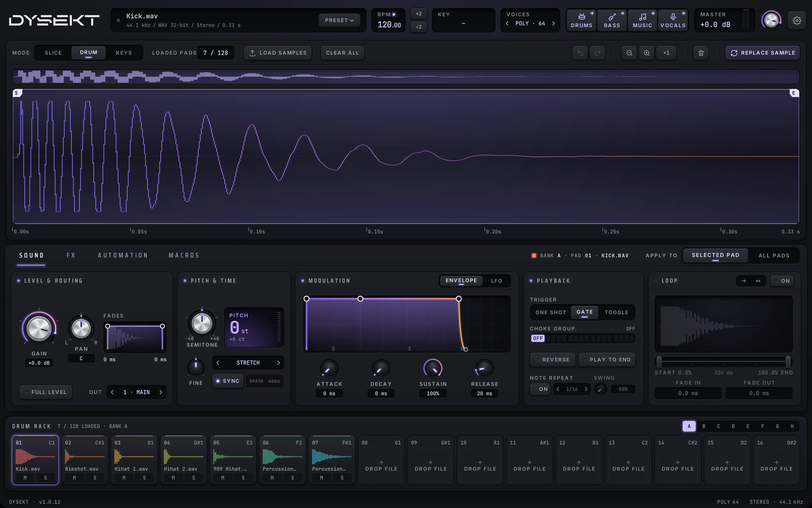Image resolution: width=812 pixels, height=508 pixels.
Task: Zoom out of the waveform
Action: pos(629,53)
